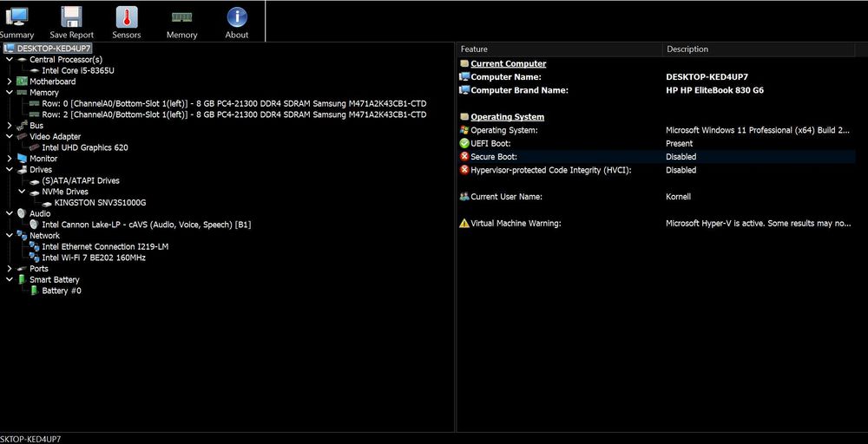Click the Secure Boot 'Disabled' value
The image size is (868, 444).
(681, 156)
